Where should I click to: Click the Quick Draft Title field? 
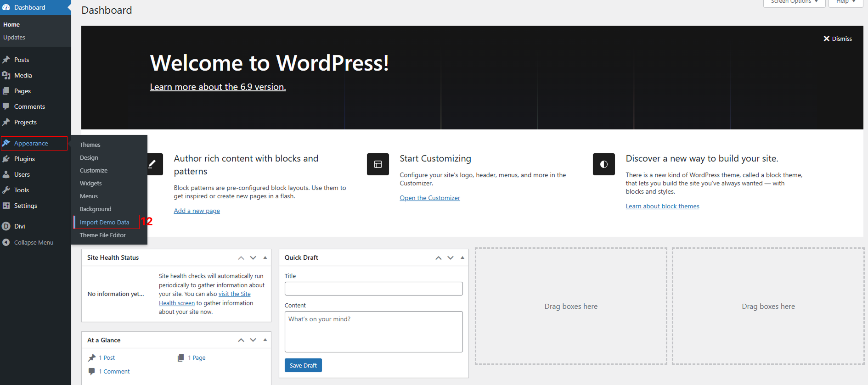coord(373,289)
